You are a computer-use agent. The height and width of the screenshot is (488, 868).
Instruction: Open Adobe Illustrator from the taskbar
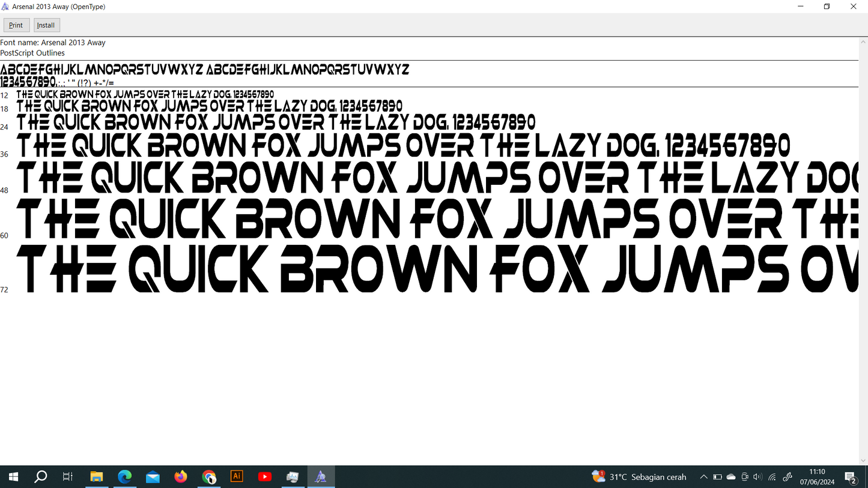[x=237, y=477]
